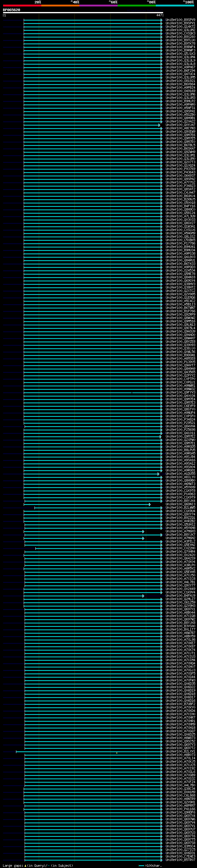Click hit label UniRef100_B2LWW5
The width and height of the screenshot is (197, 868).
[x=180, y=507]
